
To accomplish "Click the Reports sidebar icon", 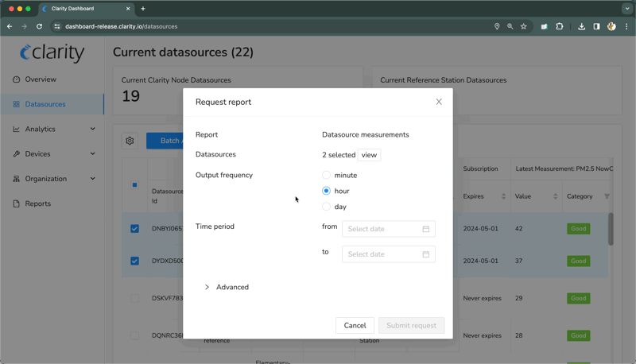I will 17,203.
